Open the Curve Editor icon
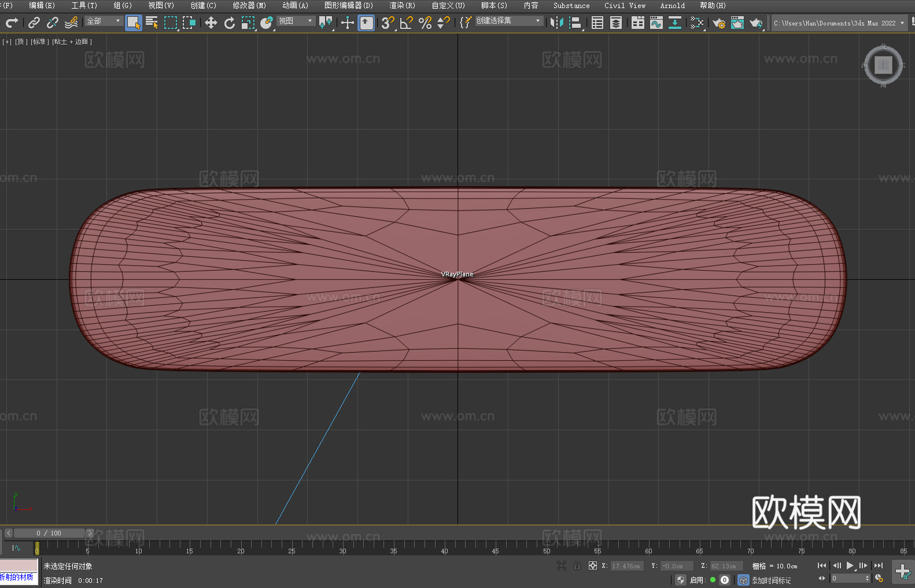The height and width of the screenshot is (588, 915). (x=656, y=23)
